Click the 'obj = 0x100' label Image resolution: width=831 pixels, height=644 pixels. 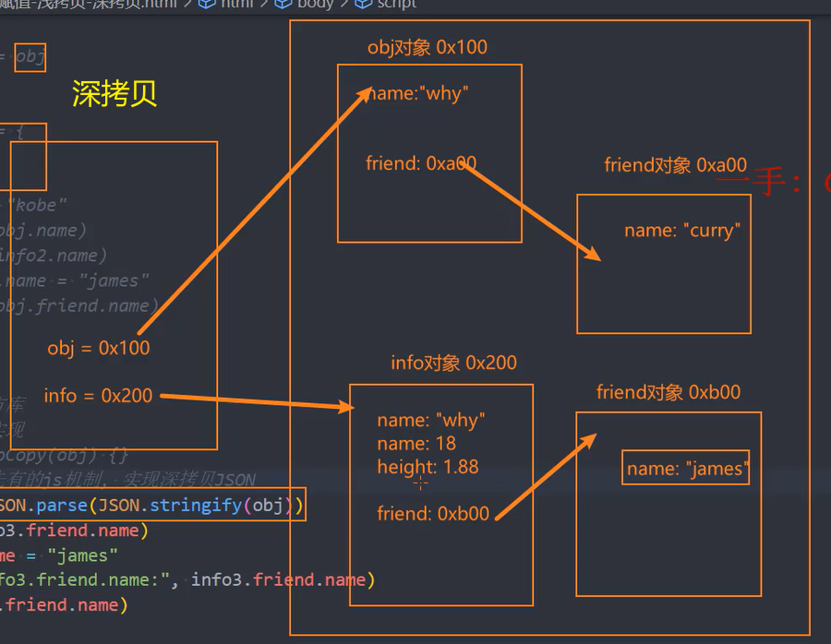pyautogui.click(x=99, y=348)
